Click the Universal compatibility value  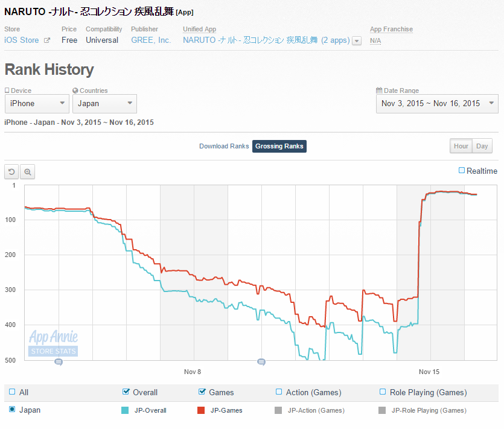[x=102, y=40]
